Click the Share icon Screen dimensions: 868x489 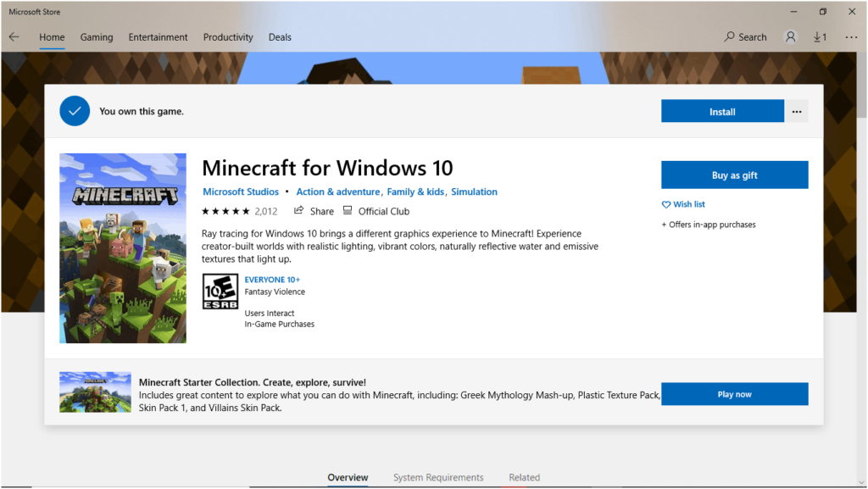point(299,211)
